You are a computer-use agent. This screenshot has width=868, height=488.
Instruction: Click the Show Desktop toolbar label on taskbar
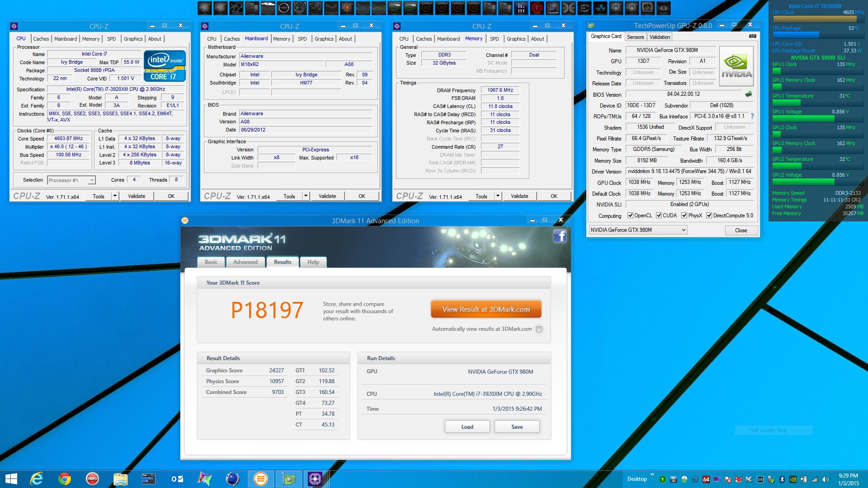(x=637, y=479)
